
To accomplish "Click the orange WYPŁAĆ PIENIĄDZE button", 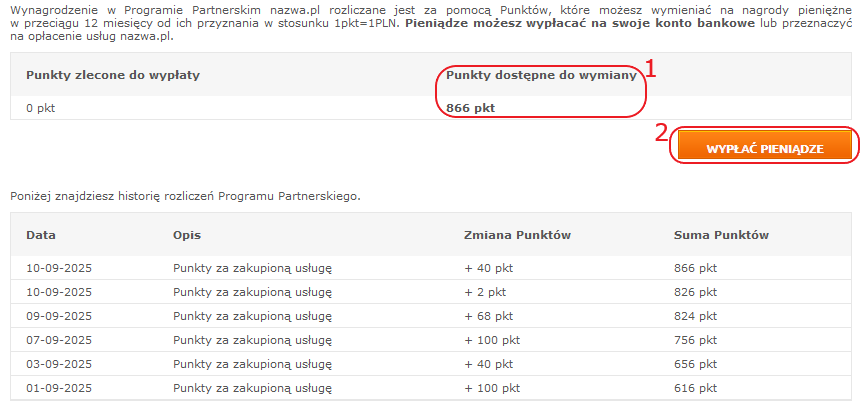I will point(765,148).
